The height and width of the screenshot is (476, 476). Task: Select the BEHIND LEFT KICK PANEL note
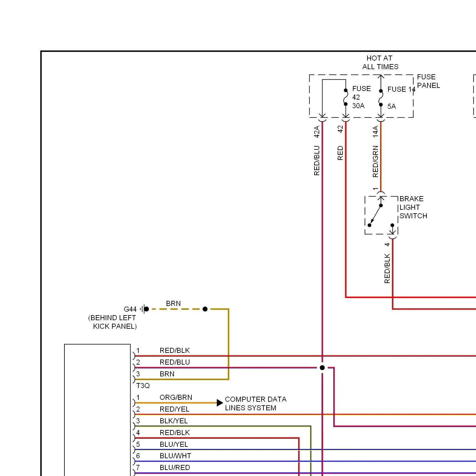112,322
